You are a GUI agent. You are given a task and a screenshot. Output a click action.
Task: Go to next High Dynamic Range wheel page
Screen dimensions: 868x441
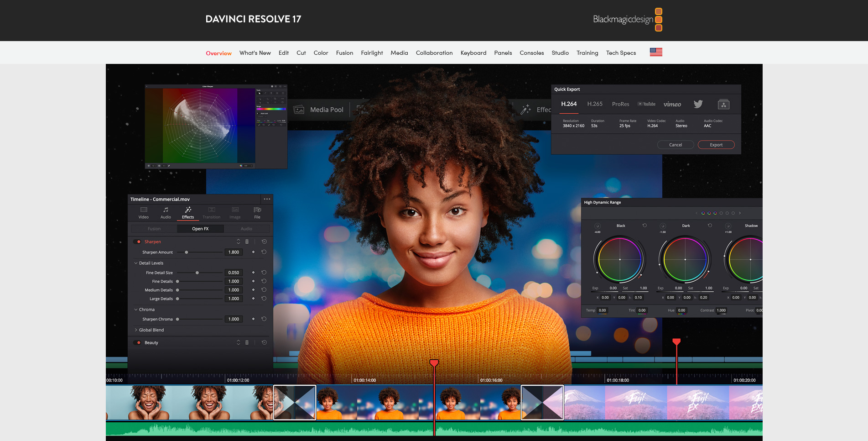pyautogui.click(x=740, y=213)
